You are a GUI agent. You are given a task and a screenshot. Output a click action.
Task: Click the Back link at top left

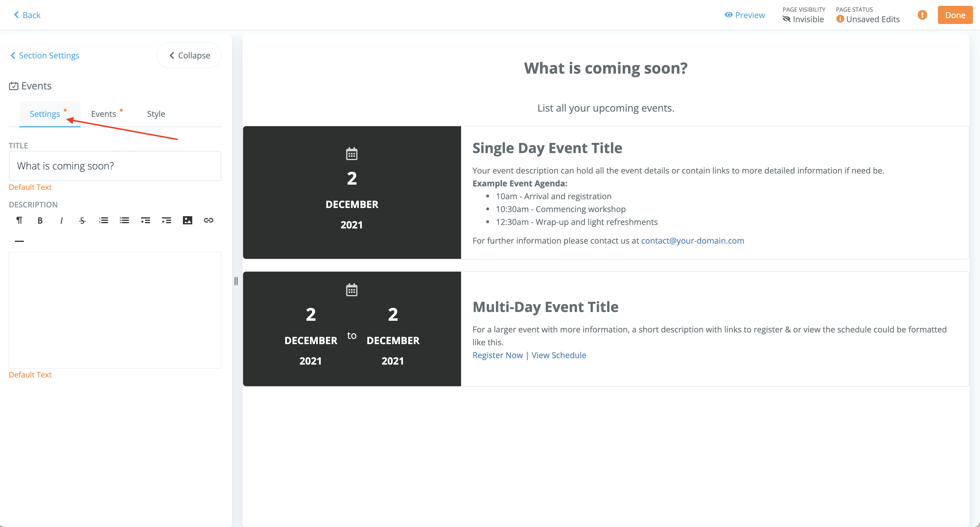[27, 15]
